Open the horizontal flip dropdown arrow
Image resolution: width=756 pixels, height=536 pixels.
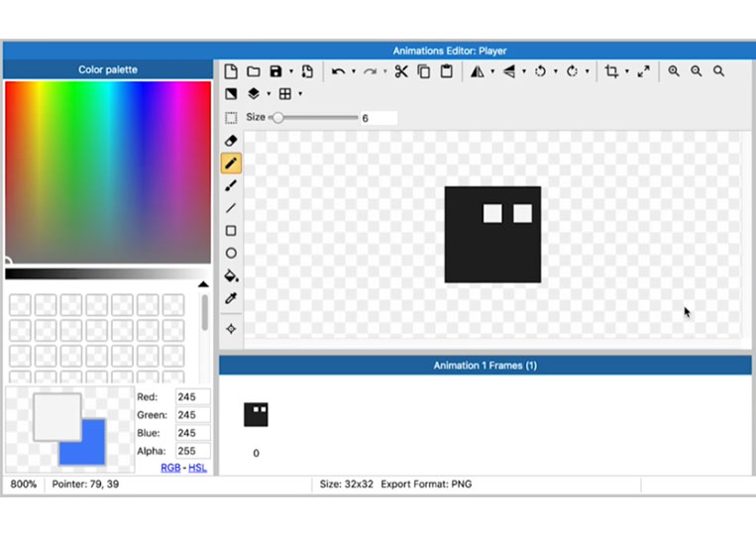coord(492,71)
